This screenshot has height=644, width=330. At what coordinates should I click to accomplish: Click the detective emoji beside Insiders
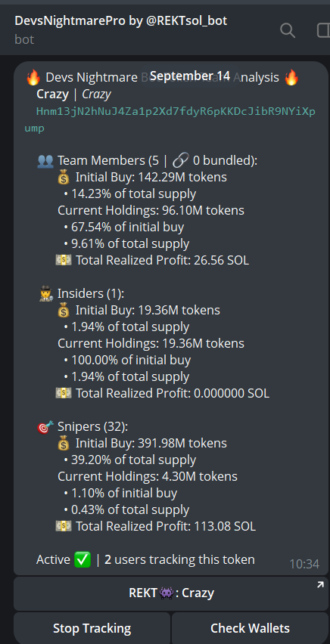[45, 294]
